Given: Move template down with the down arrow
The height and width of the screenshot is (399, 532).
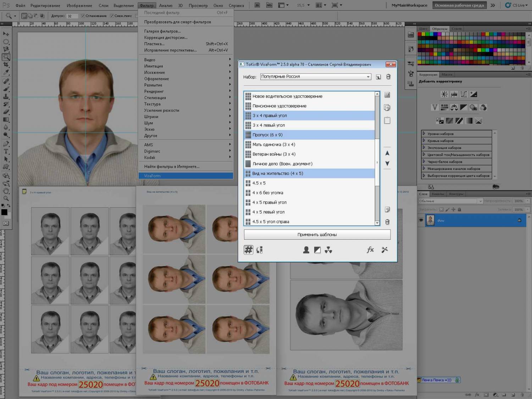Looking at the screenshot, I should [387, 164].
